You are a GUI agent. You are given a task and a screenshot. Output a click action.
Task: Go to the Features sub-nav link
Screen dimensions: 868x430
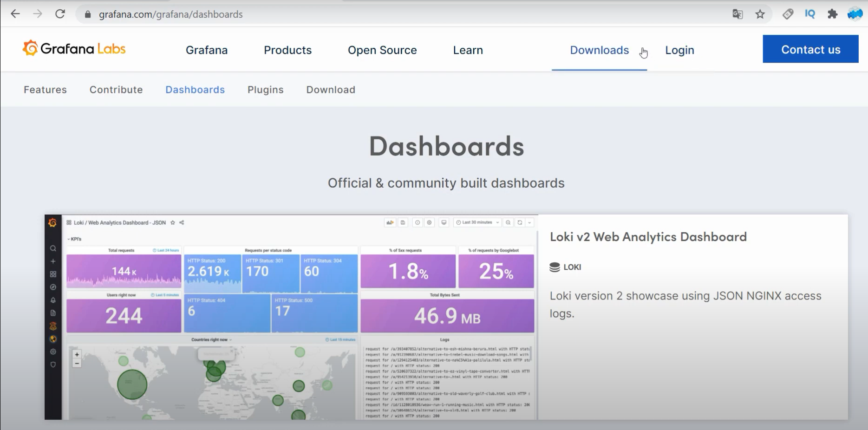tap(45, 90)
